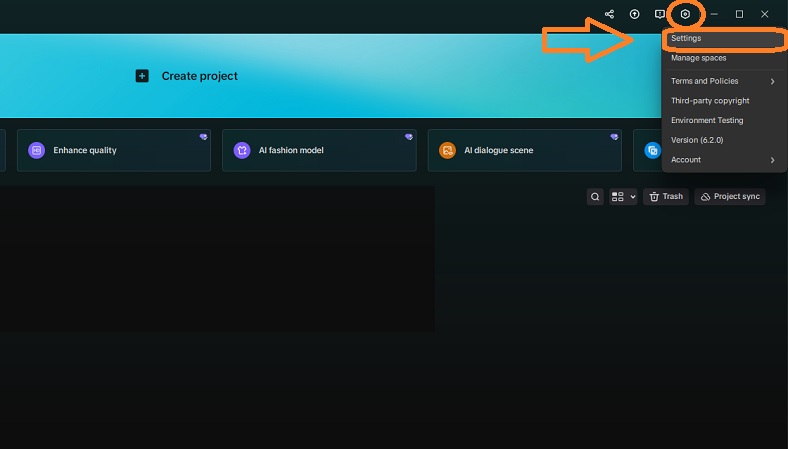Click the Project sync button
788x449 pixels.
730,197
